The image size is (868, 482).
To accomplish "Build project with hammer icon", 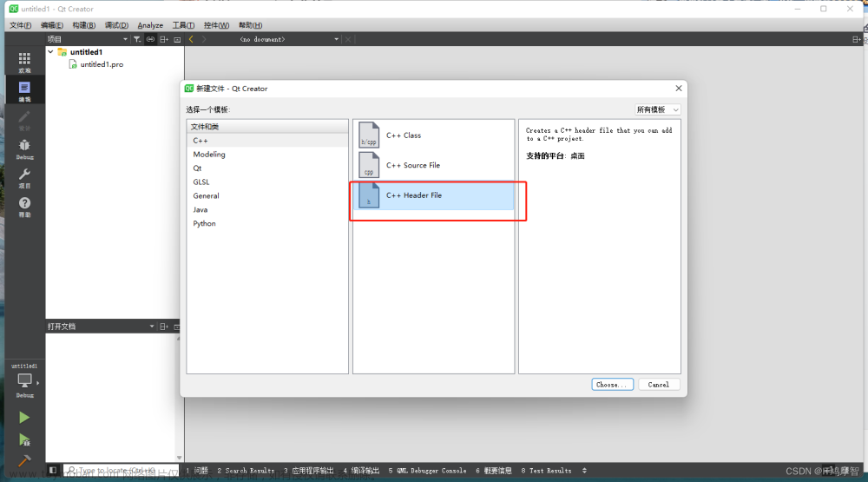I will pos(24,460).
